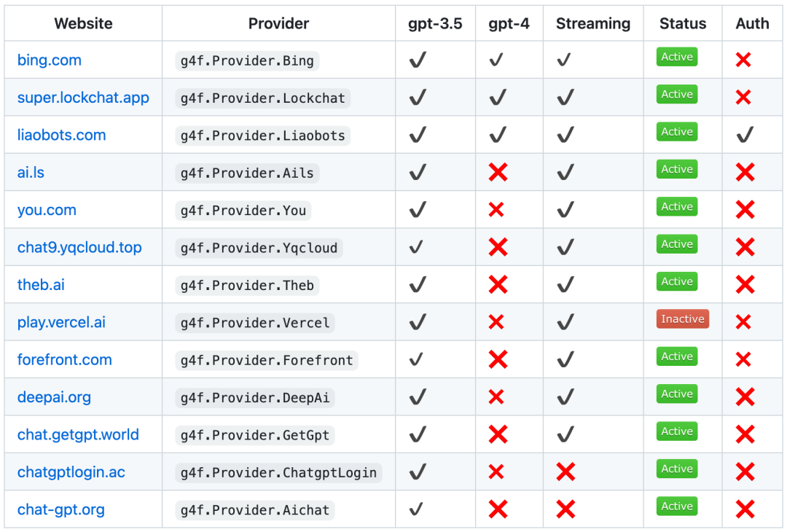Screen dimensions: 787x532
Task: Click the gpt-4 red cross for ai.ls
Action: coord(498,173)
